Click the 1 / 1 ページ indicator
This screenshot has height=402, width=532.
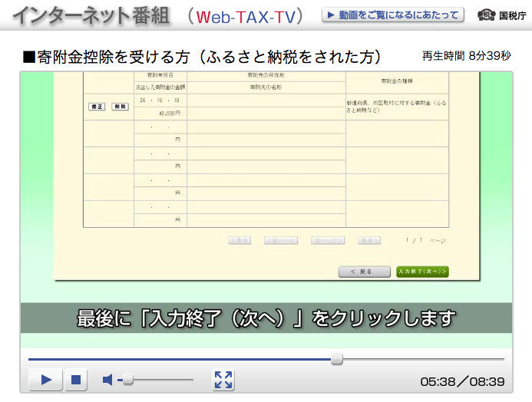pyautogui.click(x=425, y=240)
